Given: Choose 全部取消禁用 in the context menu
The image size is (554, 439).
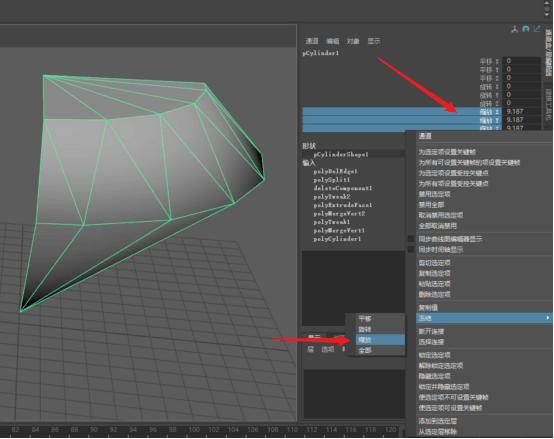Looking at the screenshot, I should [437, 226].
